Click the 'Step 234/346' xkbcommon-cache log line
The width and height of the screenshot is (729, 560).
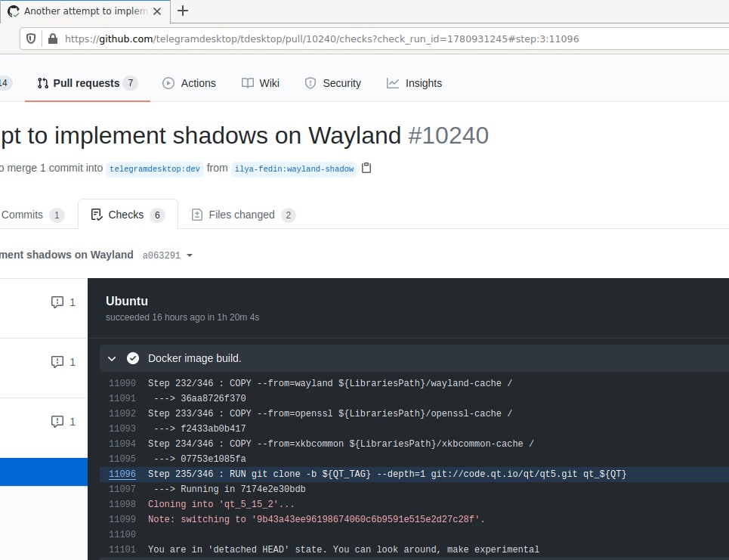coord(341,444)
